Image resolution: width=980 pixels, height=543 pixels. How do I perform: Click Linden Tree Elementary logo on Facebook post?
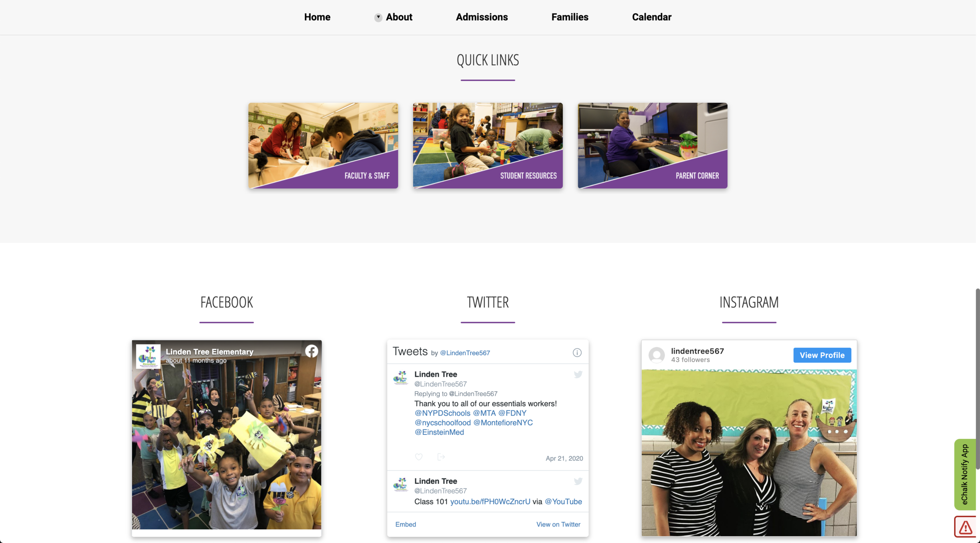point(148,356)
